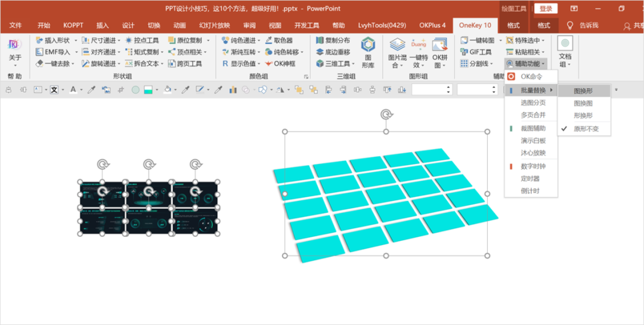Screen dimensions: 644x325
Task: Click the align left icon in quick toolbar
Action: tap(328, 89)
